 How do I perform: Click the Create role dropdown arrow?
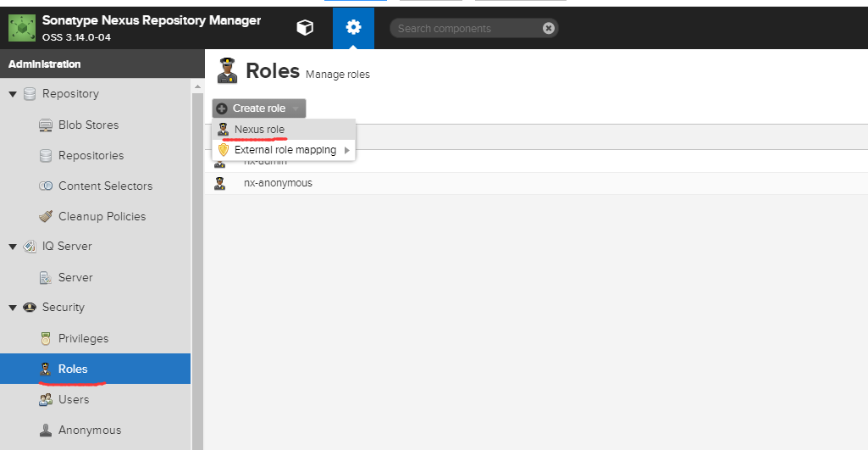pyautogui.click(x=296, y=108)
